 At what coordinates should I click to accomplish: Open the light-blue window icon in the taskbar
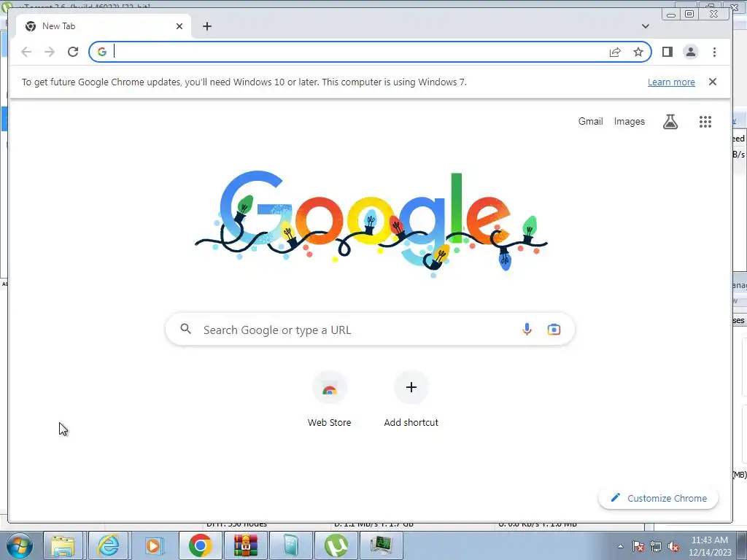[x=290, y=545]
